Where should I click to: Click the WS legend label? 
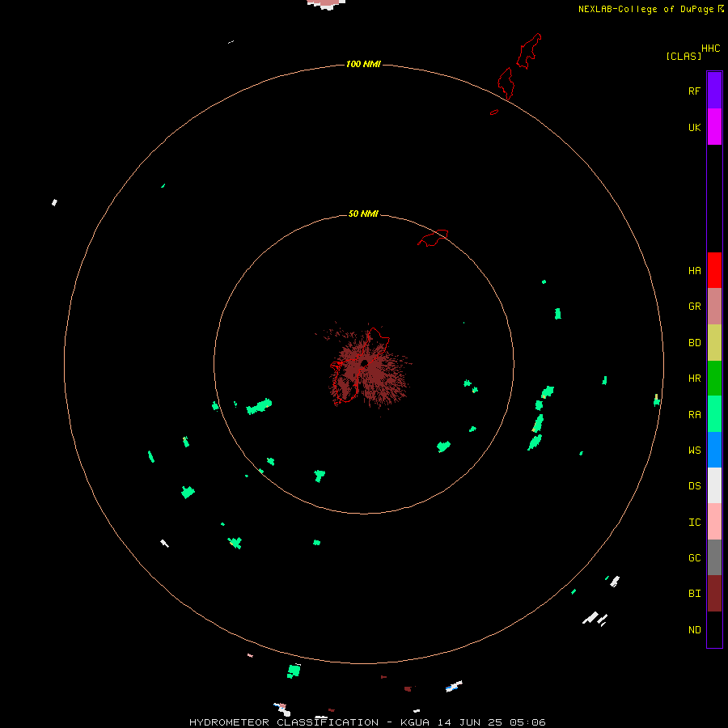[694, 450]
